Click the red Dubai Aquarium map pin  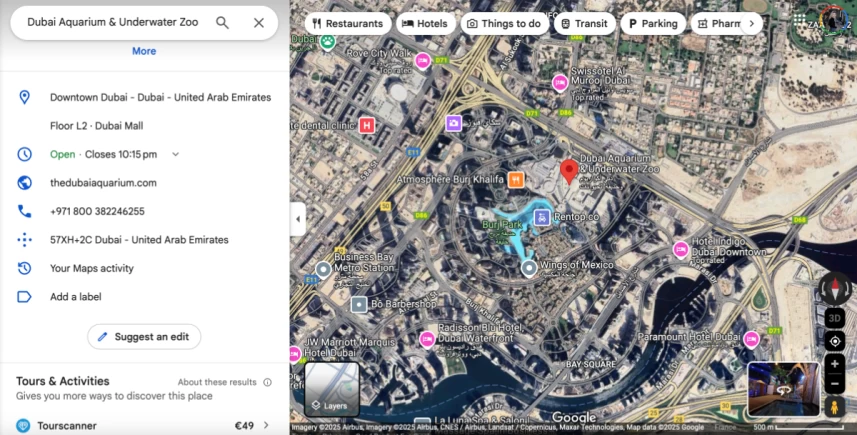[x=569, y=172]
